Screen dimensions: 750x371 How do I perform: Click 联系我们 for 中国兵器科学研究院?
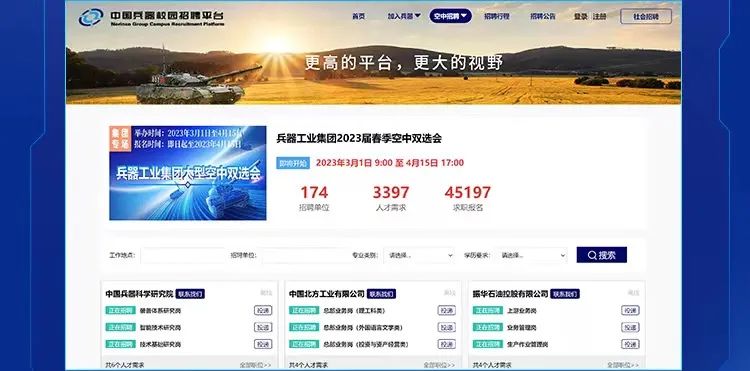click(190, 294)
